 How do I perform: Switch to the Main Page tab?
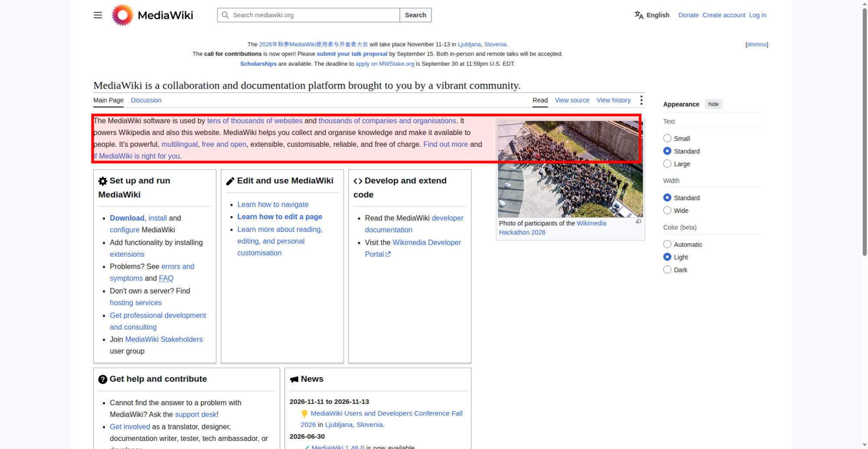[108, 100]
